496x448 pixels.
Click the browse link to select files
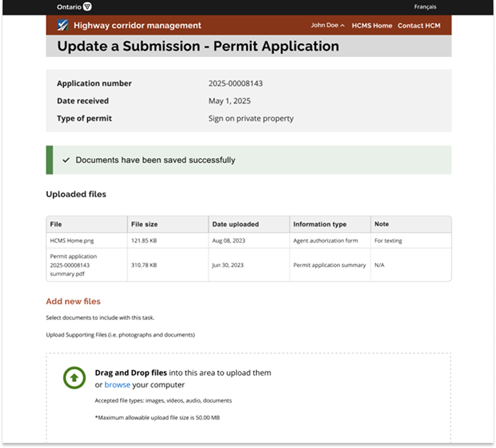[118, 385]
